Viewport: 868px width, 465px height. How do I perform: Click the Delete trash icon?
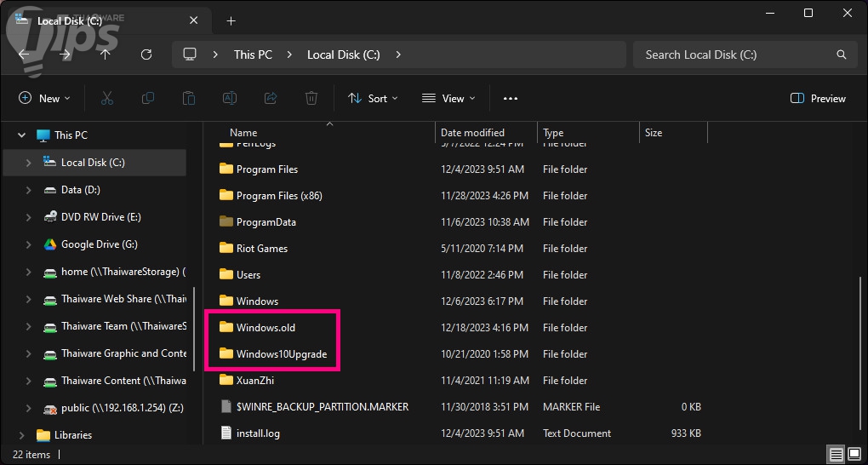tap(311, 98)
